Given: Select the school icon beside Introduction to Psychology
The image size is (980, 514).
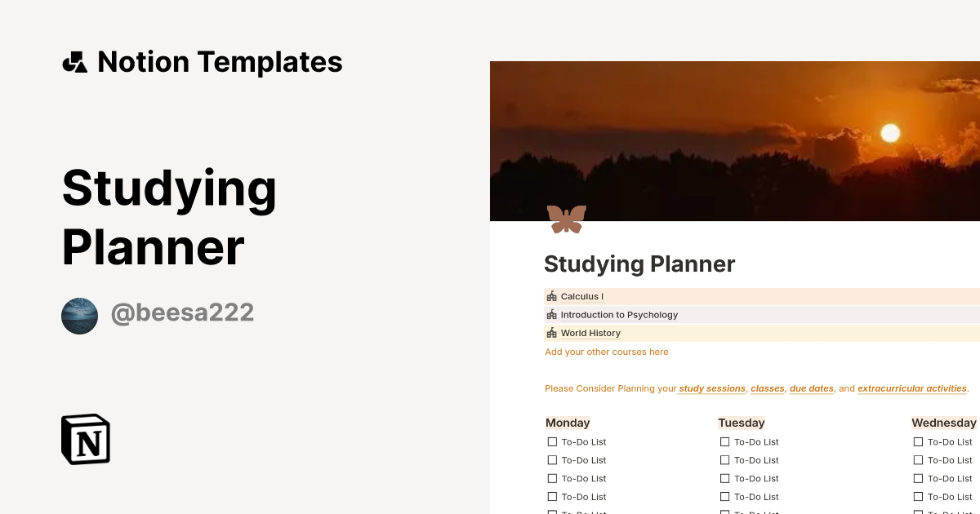Looking at the screenshot, I should tap(551, 314).
